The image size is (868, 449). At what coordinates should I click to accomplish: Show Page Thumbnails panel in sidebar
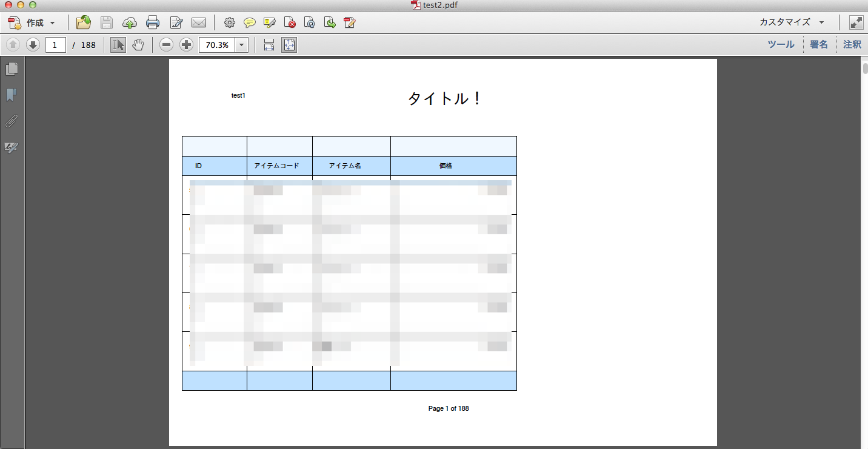[x=12, y=69]
